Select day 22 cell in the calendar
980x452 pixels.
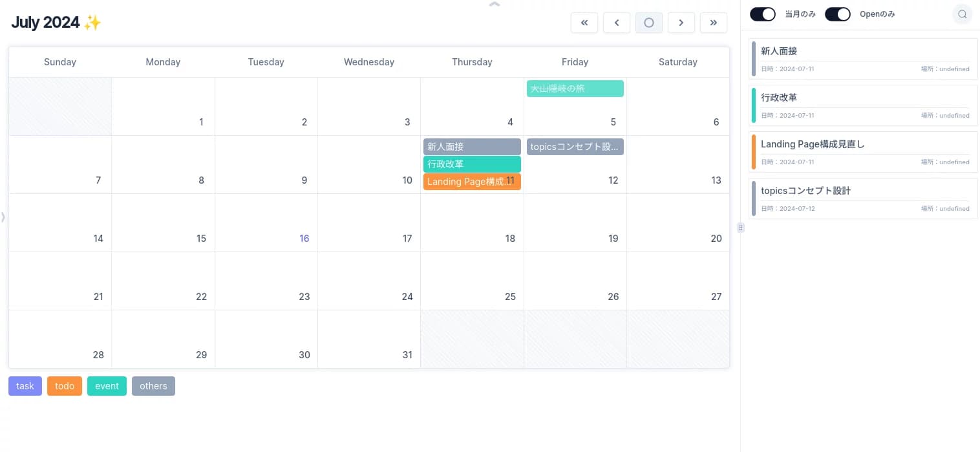tap(163, 281)
